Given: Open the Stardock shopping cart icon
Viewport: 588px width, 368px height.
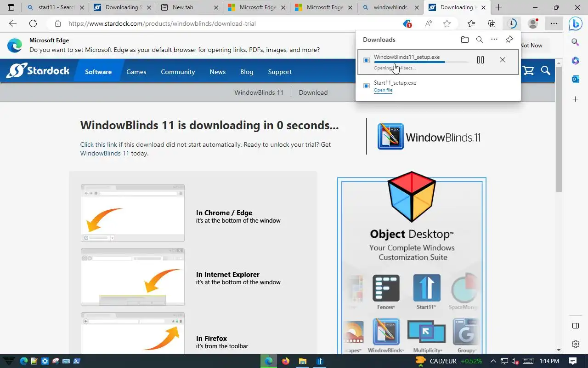Looking at the screenshot, I should coord(529,70).
